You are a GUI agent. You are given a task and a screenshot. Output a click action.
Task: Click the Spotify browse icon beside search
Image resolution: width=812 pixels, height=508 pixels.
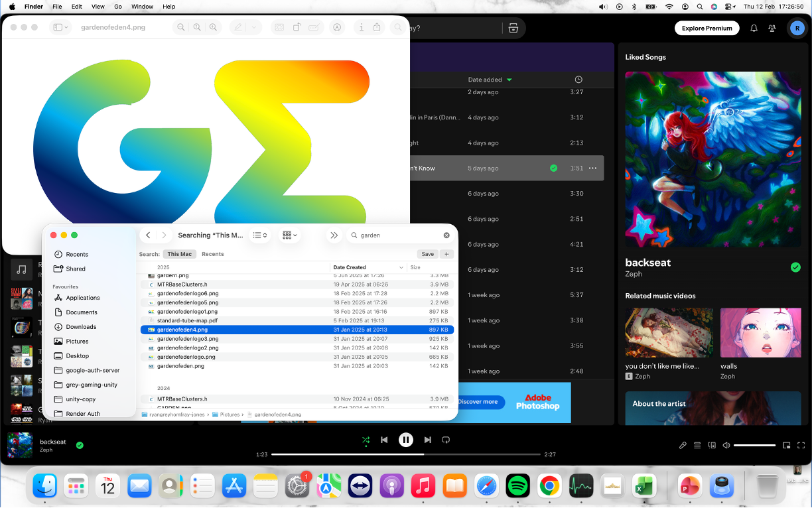coord(513,29)
